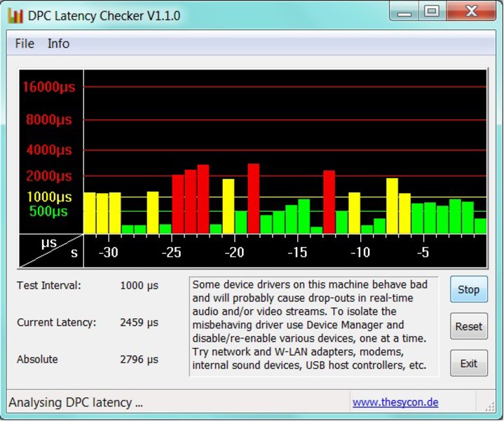Select the 'Current Latency:' label
504x421 pixels.
[x=57, y=323]
